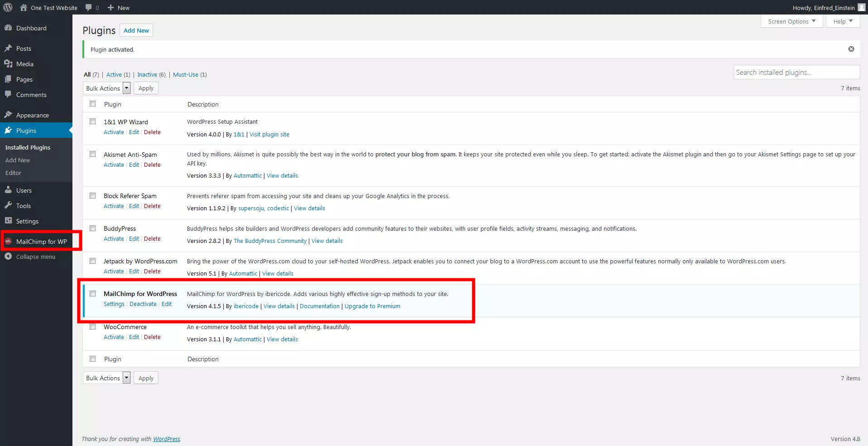Screen dimensions: 868x446
Task: Open MailChimp for WP sidebar icon
Action: point(8,242)
